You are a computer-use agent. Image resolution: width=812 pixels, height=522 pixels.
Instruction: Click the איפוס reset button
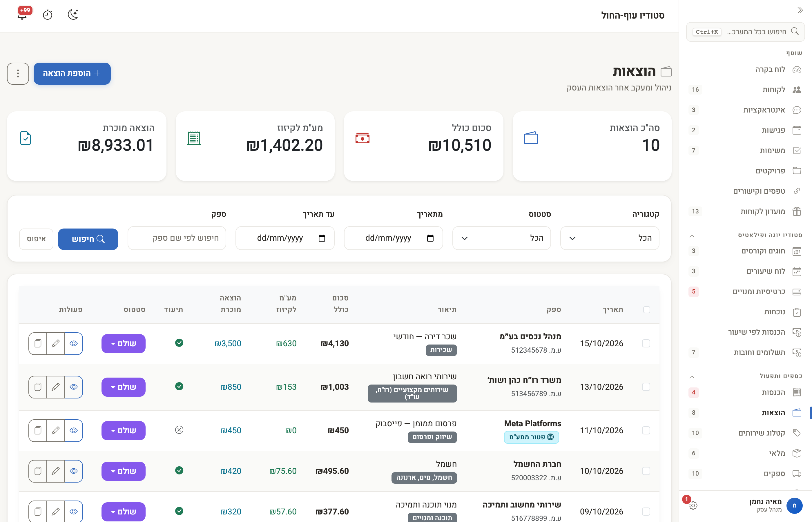click(x=36, y=239)
